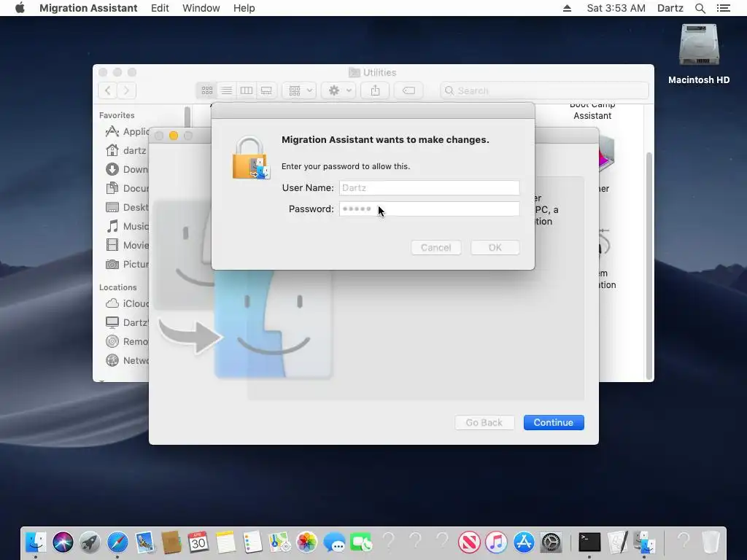Viewport: 747px width, 560px height.
Task: Open Calendar icon showing 30
Action: tap(198, 542)
